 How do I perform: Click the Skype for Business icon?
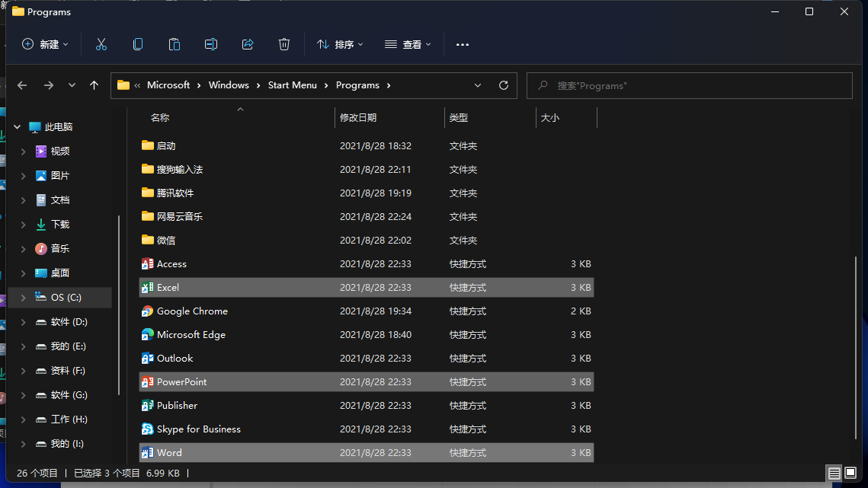pos(147,429)
